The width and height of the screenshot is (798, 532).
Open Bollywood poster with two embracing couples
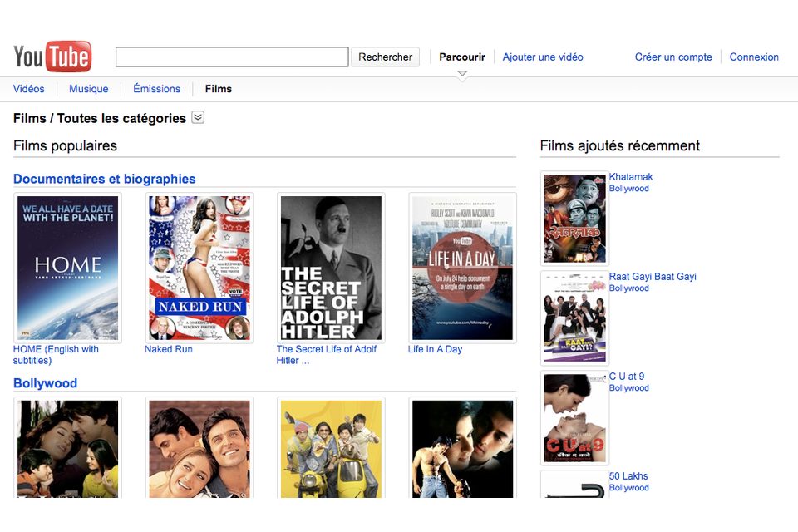tap(67, 448)
